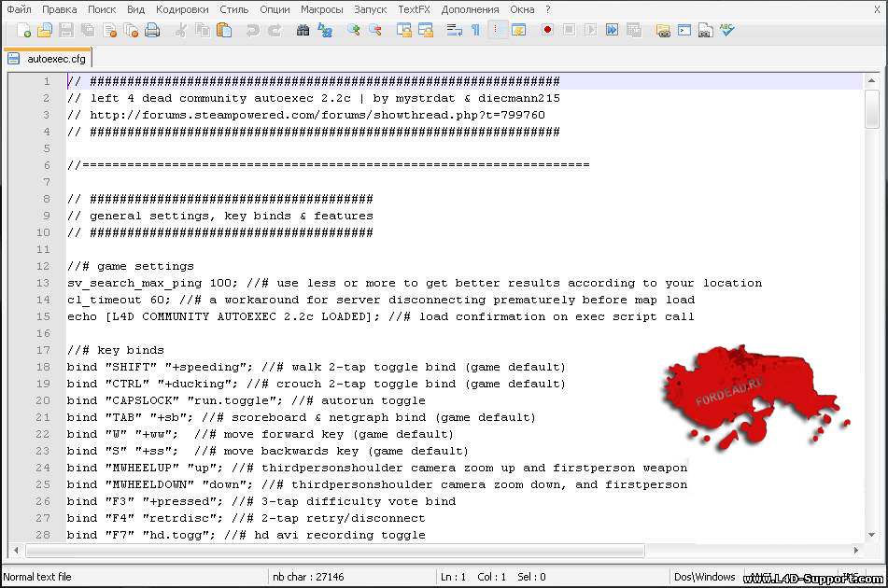Create a new document with New icon

click(x=23, y=30)
